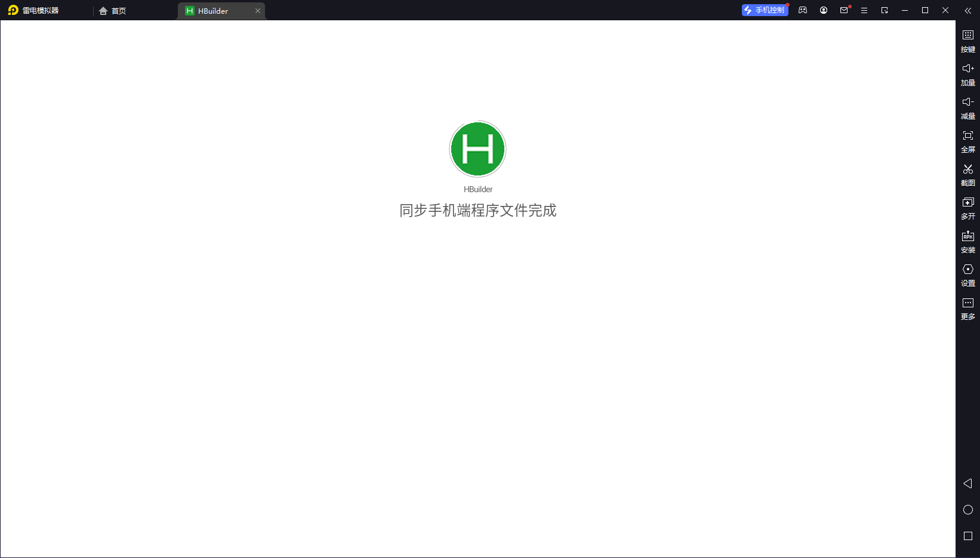The height and width of the screenshot is (558, 980).
Task: Click the window pop-out icon in the title bar
Action: coord(885,10)
